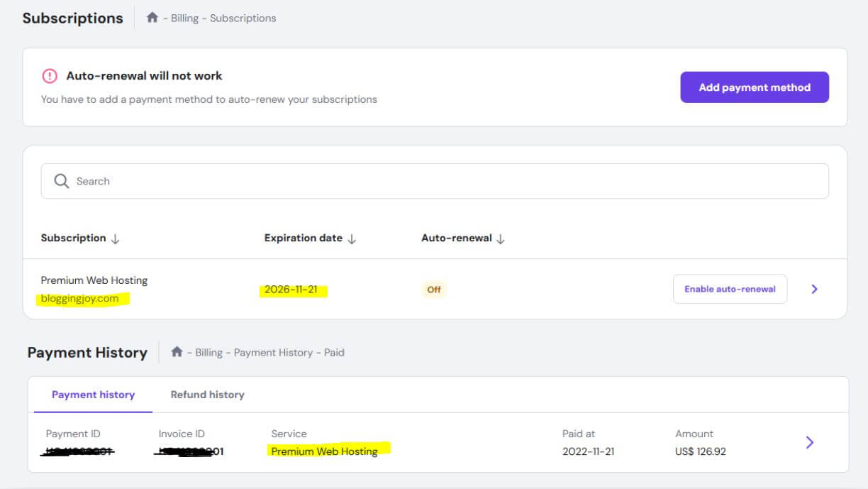Click the Premium Web Hosting payment service entry
Screen dimensions: 868x489
(324, 451)
